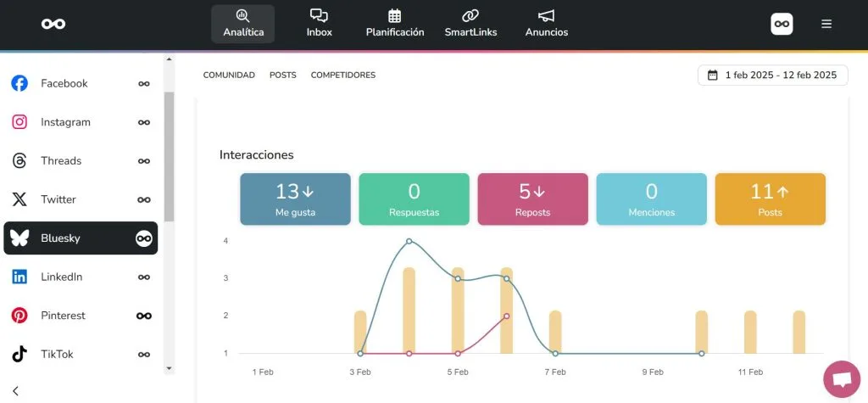Image resolution: width=868 pixels, height=403 pixels.
Task: Toggle the Me gusta series card
Action: click(295, 199)
